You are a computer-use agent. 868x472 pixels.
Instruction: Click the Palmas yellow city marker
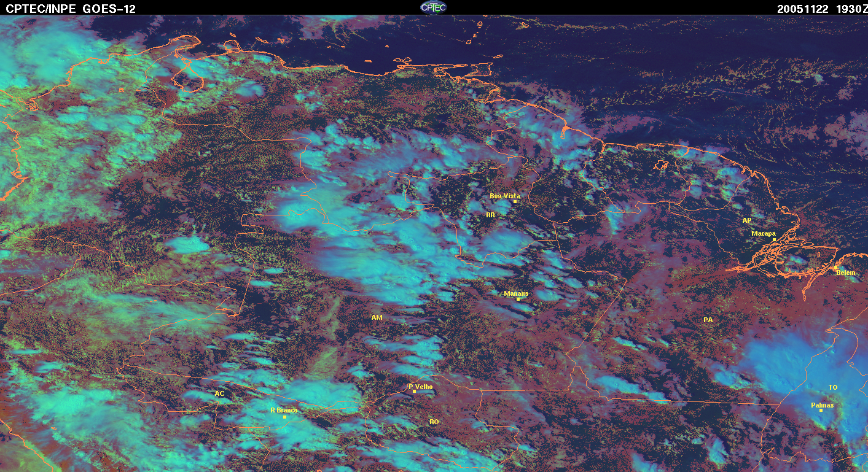pos(821,410)
